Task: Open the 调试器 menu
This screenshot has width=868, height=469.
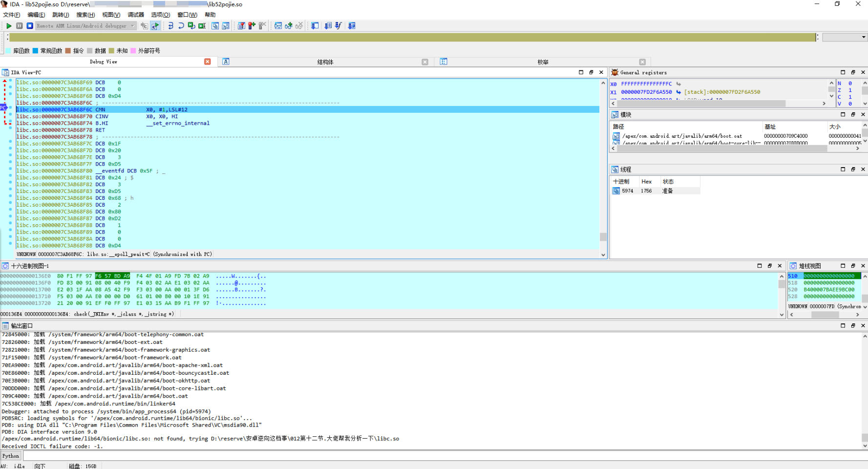Action: [x=135, y=15]
